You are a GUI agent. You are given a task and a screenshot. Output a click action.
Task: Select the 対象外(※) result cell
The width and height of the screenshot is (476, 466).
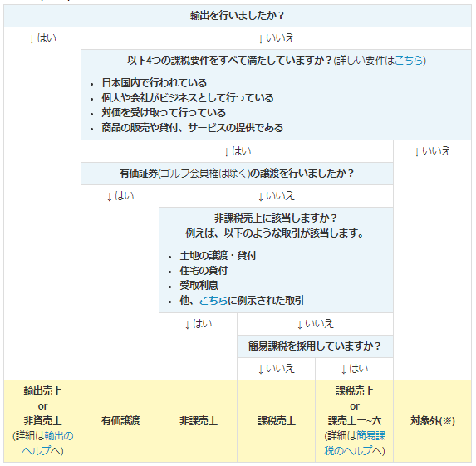[432, 421]
